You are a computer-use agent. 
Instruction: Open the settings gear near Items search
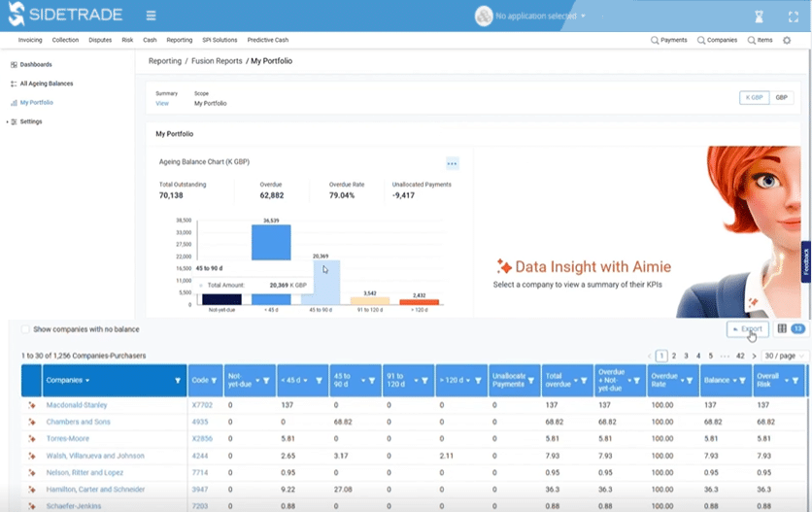pos(787,40)
